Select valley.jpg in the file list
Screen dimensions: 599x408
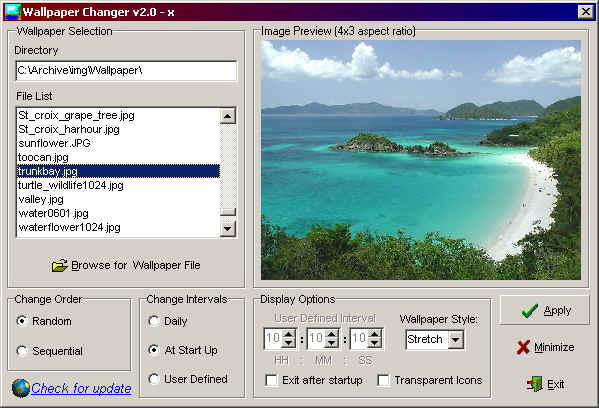41,199
